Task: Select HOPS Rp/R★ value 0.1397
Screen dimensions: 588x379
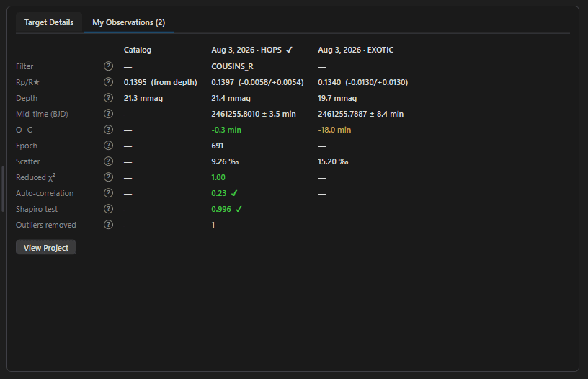Action: 223,82
